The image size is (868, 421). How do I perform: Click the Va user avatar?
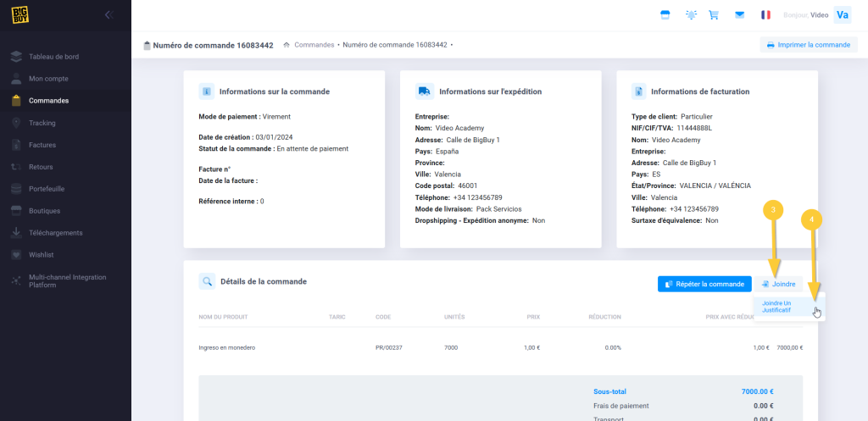843,14
